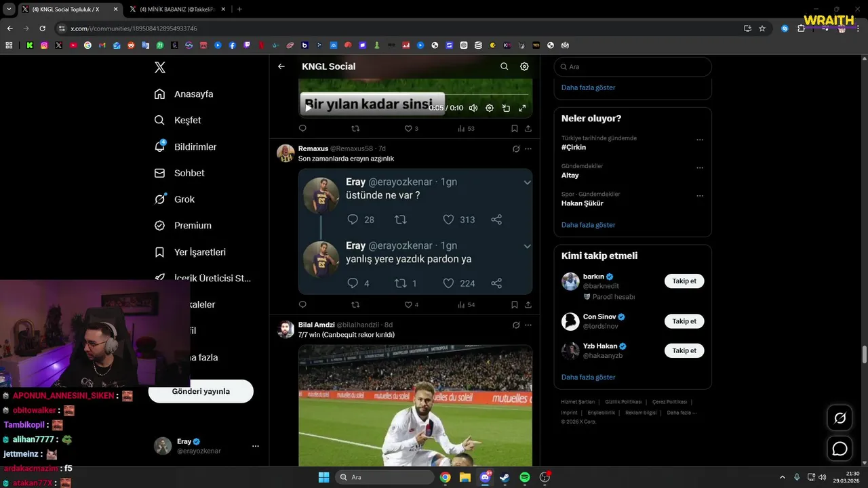Image resolution: width=868 pixels, height=488 pixels.
Task: Open Grok action on Bilal Amdzi post
Action: click(516, 325)
